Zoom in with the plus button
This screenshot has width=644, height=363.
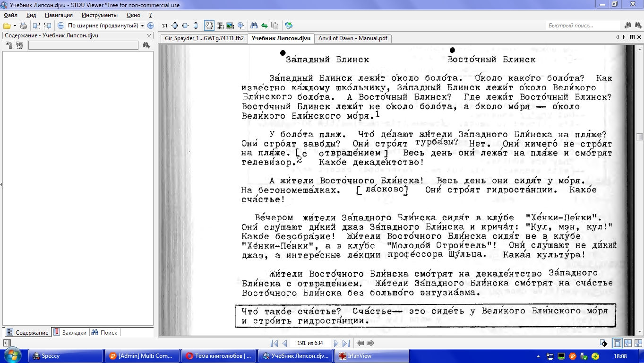pos(151,26)
